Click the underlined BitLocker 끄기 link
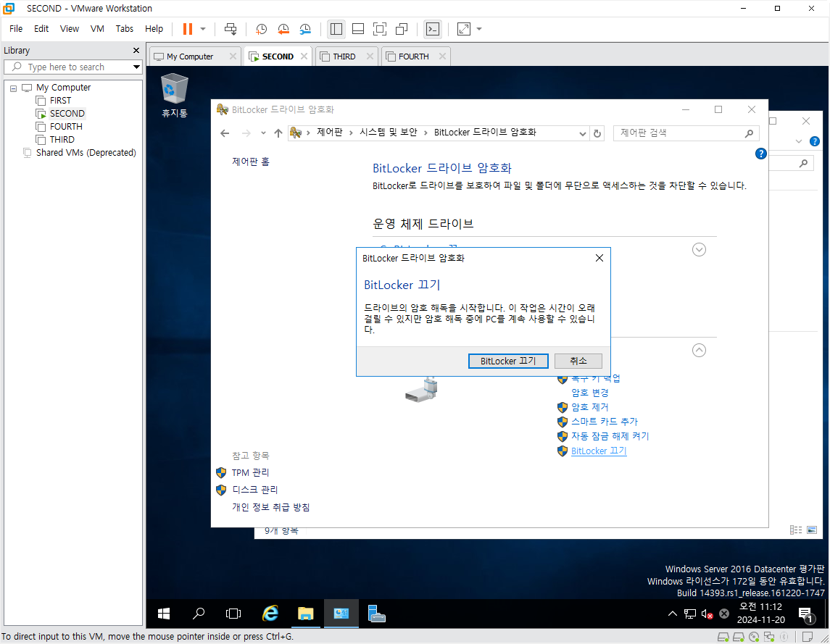Screen dimensions: 830x644 coord(599,451)
